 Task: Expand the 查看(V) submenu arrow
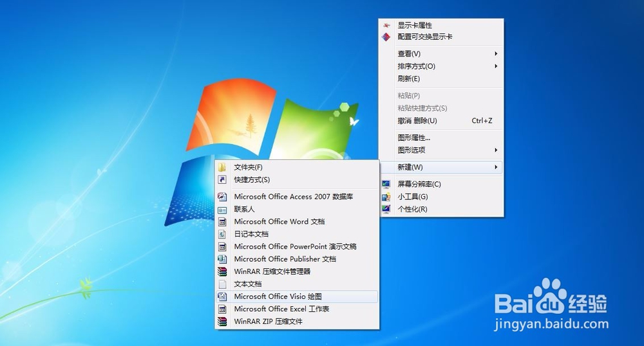pyautogui.click(x=496, y=54)
